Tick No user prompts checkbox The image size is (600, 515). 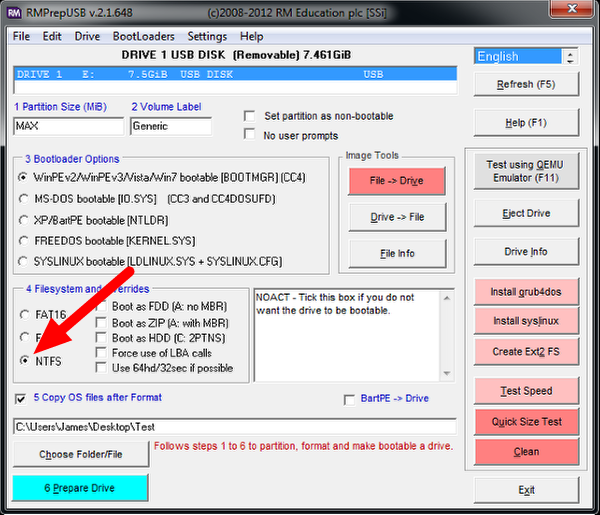click(x=249, y=135)
